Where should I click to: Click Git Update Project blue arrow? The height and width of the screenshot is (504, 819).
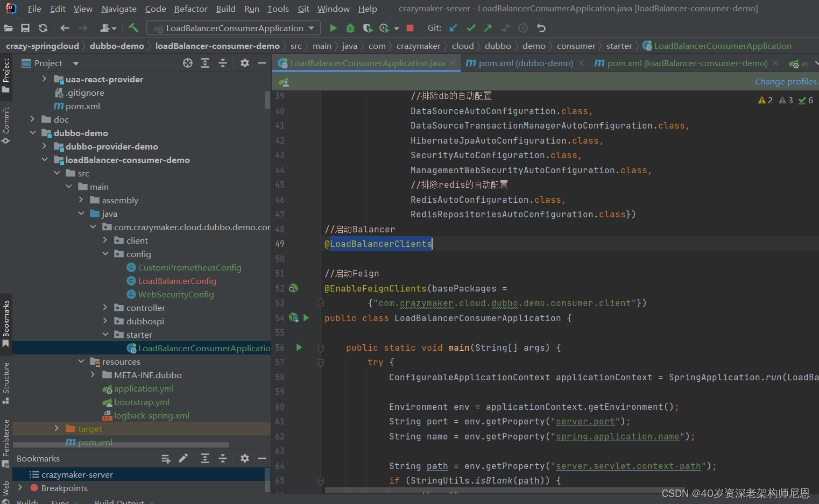point(453,28)
